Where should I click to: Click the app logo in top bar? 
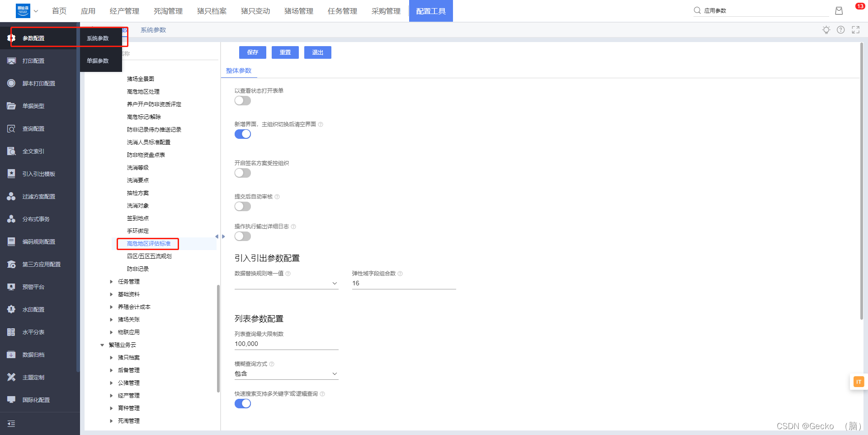tap(23, 11)
